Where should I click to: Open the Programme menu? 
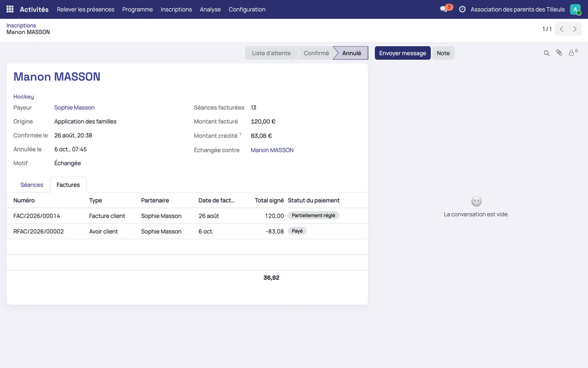(x=137, y=10)
